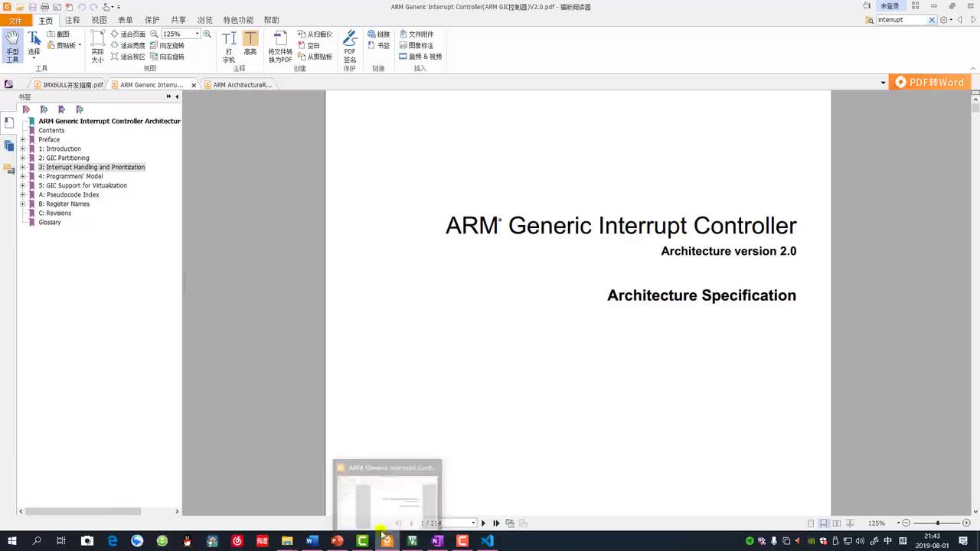Open the File (文件) menu

tap(15, 21)
